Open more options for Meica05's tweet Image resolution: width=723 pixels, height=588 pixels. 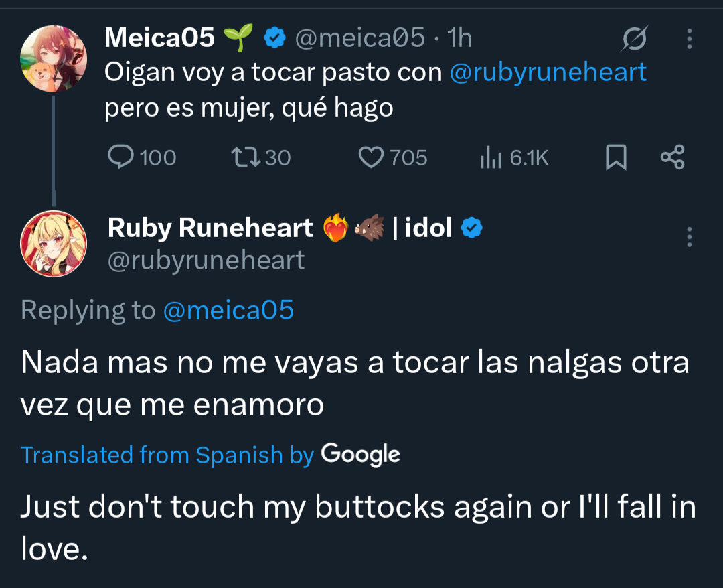click(690, 40)
